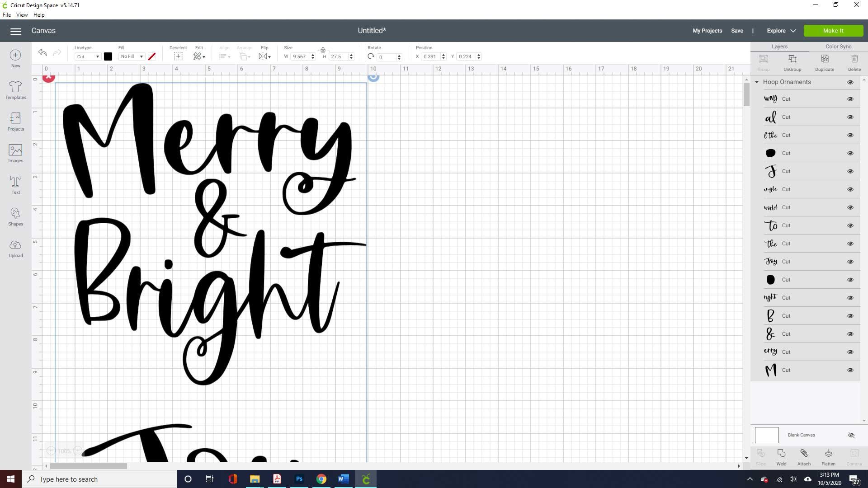Redo the last action
868x488 pixels.
click(57, 53)
